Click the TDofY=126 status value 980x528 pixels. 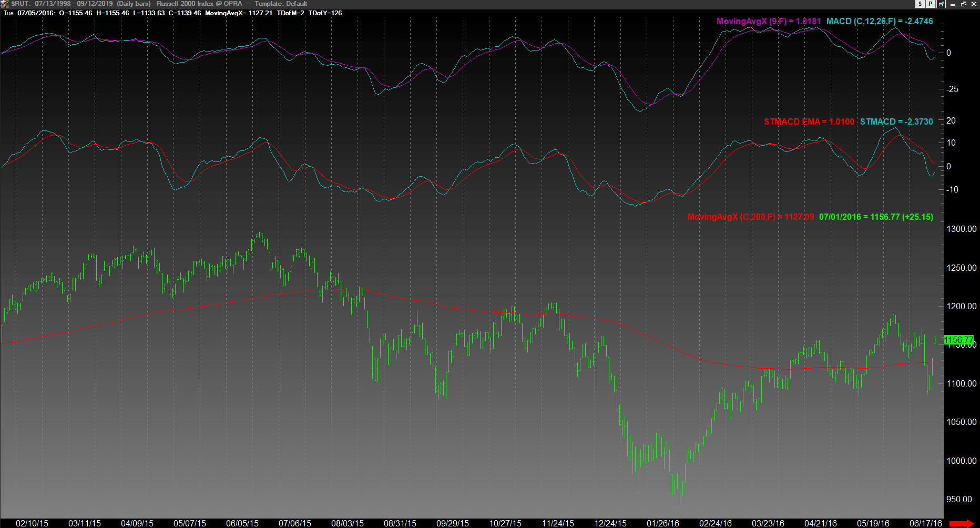pyautogui.click(x=325, y=13)
